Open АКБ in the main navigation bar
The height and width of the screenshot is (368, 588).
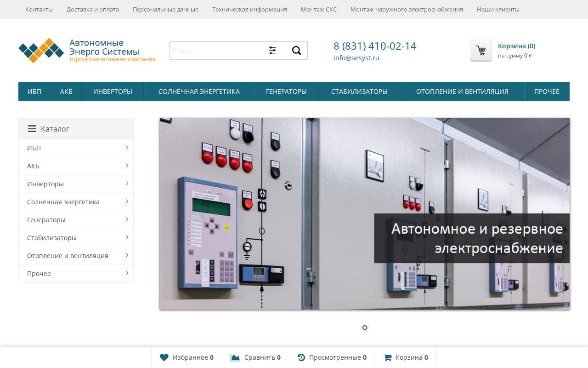point(66,92)
